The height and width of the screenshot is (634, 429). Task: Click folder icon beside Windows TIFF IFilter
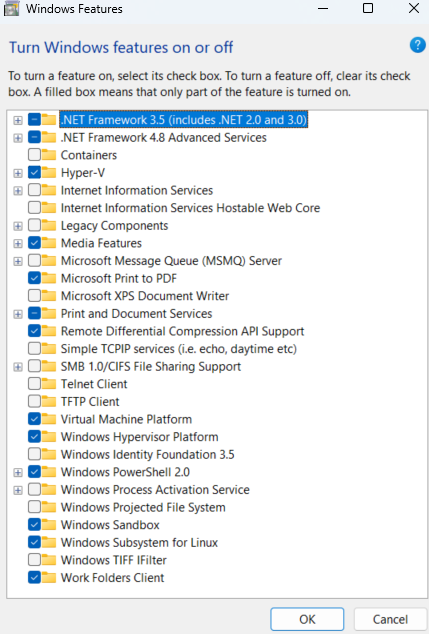point(49,560)
